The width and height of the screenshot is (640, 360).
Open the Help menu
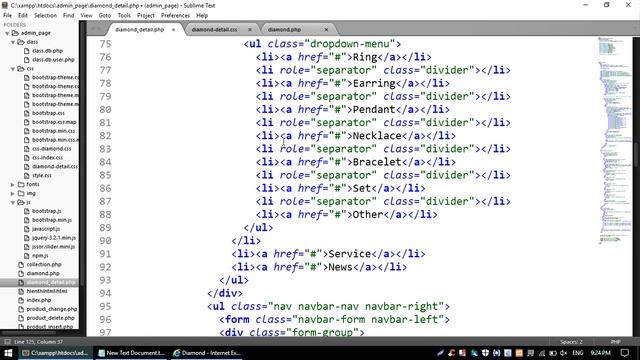202,16
